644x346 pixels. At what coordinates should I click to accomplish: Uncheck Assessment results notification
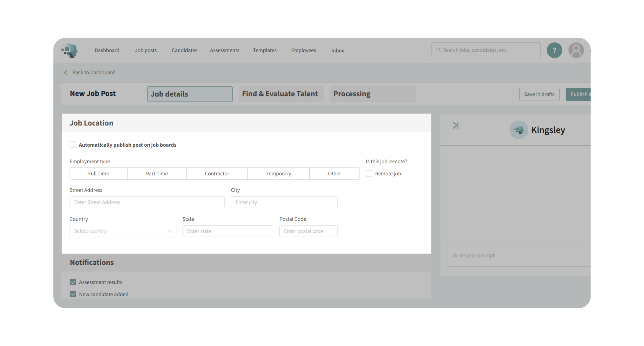tap(73, 282)
